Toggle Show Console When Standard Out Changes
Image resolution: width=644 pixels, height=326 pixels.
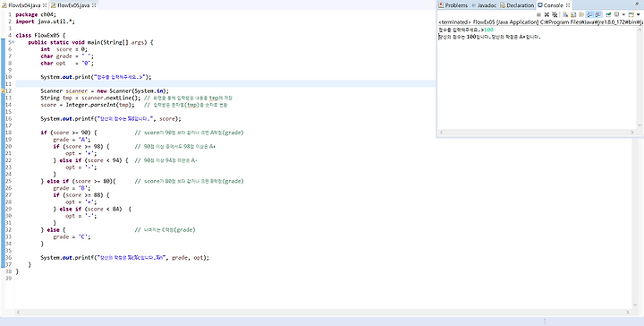(x=589, y=14)
